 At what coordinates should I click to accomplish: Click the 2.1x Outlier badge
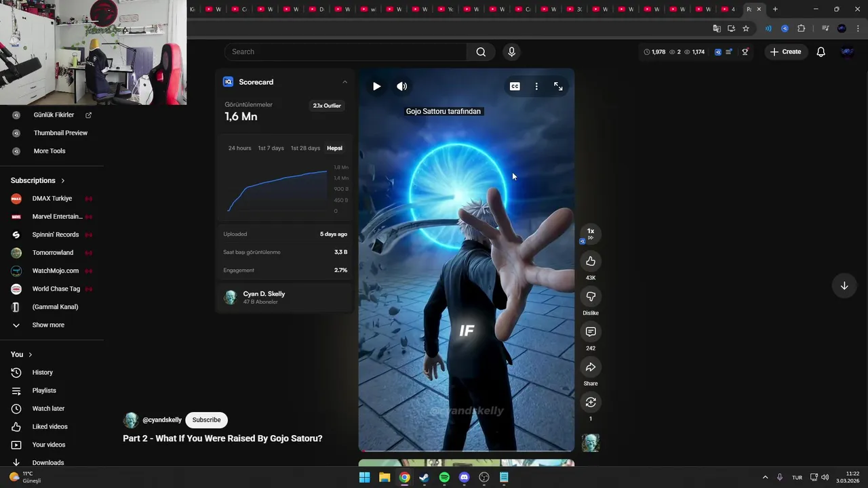[x=327, y=106]
